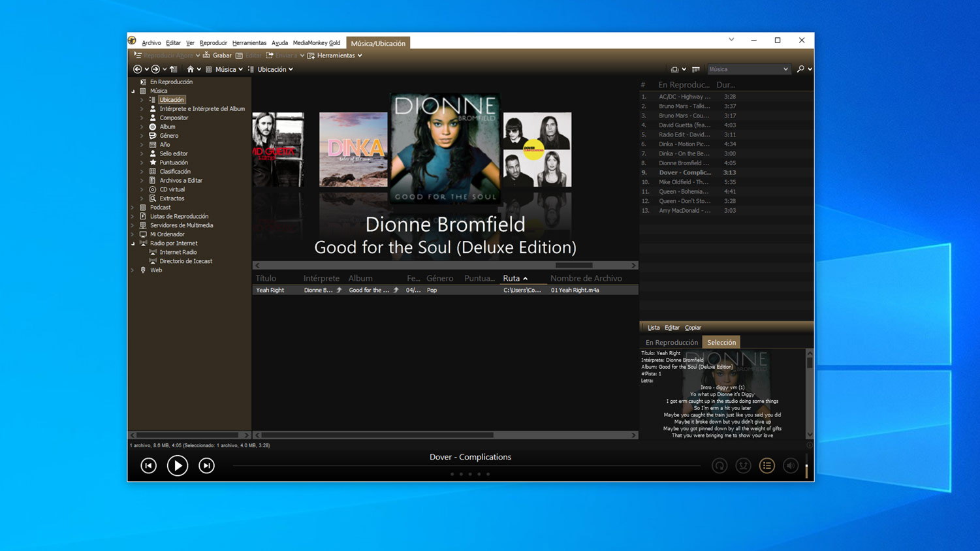Collapse the Música tree node
Image resolution: width=980 pixels, height=551 pixels.
coord(133,91)
